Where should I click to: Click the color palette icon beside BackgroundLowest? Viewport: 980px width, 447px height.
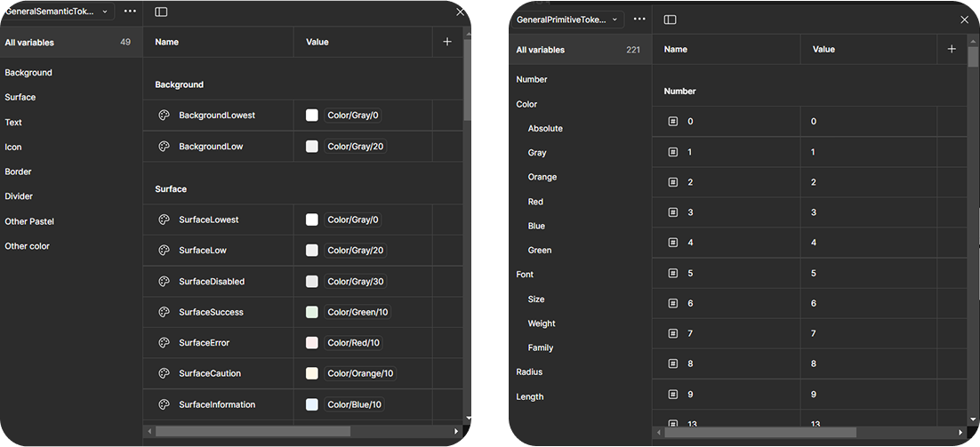pos(164,116)
